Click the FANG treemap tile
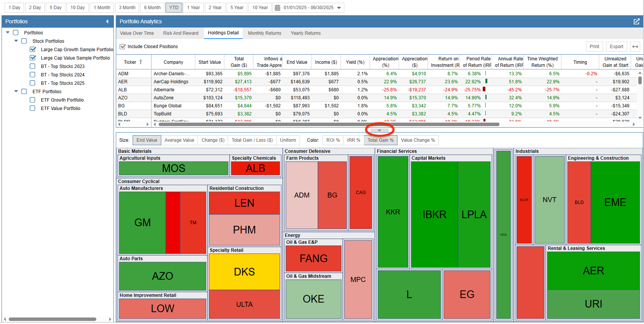The height and width of the screenshot is (324, 644). coord(314,258)
